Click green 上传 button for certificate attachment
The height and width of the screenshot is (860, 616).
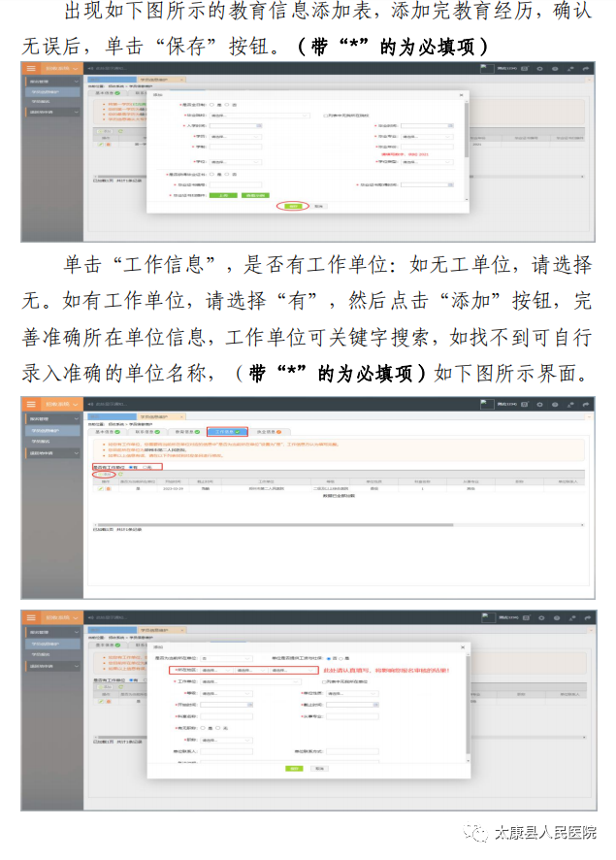pos(223,195)
